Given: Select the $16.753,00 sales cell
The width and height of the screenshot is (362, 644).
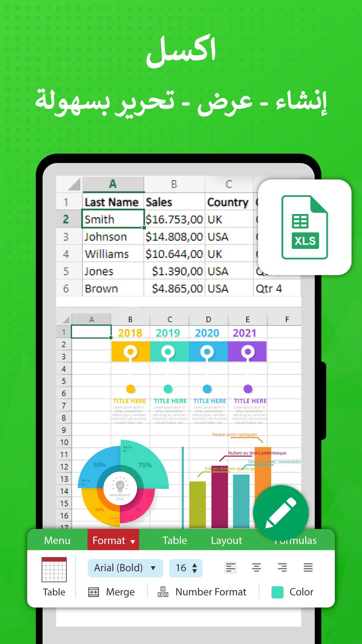Looking at the screenshot, I should [174, 219].
